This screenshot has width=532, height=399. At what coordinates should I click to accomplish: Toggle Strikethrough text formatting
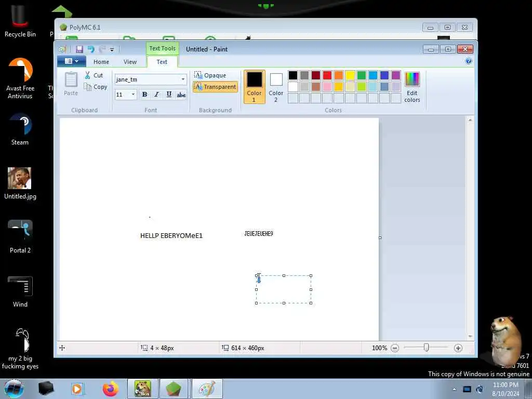[x=181, y=95]
